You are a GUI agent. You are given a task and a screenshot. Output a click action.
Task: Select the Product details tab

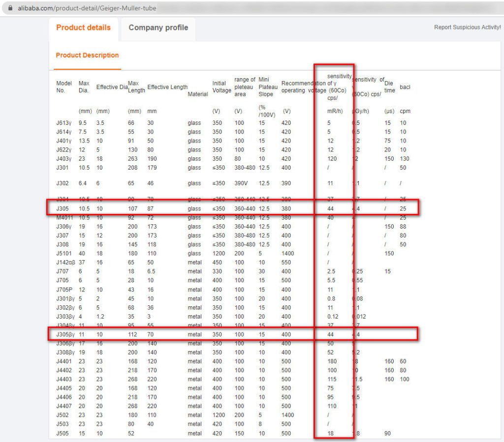(83, 28)
